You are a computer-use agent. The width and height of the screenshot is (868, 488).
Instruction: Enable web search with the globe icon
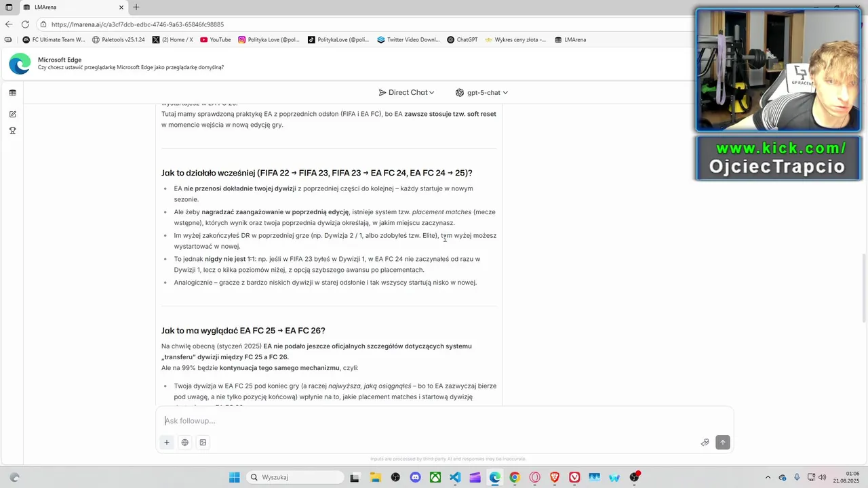click(x=184, y=443)
